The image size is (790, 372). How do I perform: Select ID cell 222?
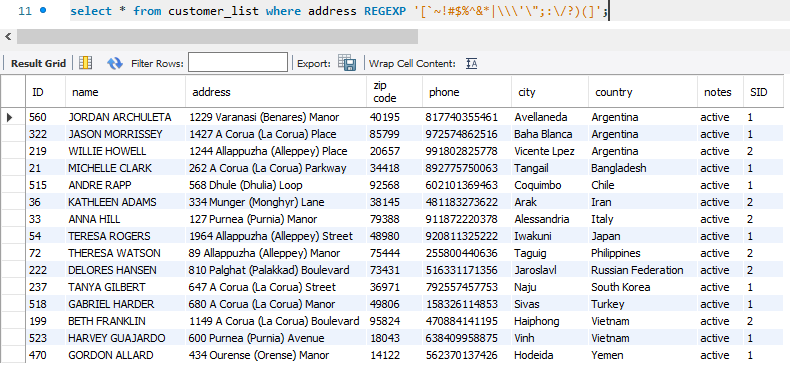tap(45, 270)
